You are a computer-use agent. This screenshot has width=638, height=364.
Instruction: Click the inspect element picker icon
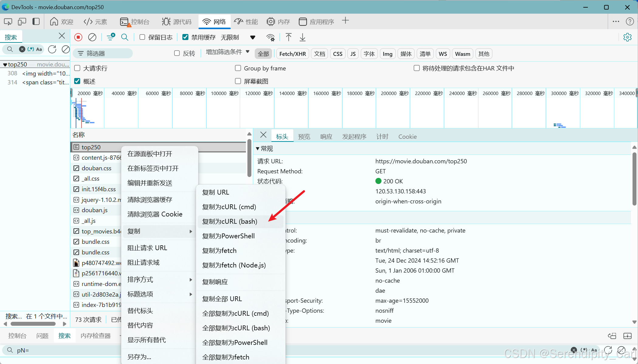tap(8, 22)
